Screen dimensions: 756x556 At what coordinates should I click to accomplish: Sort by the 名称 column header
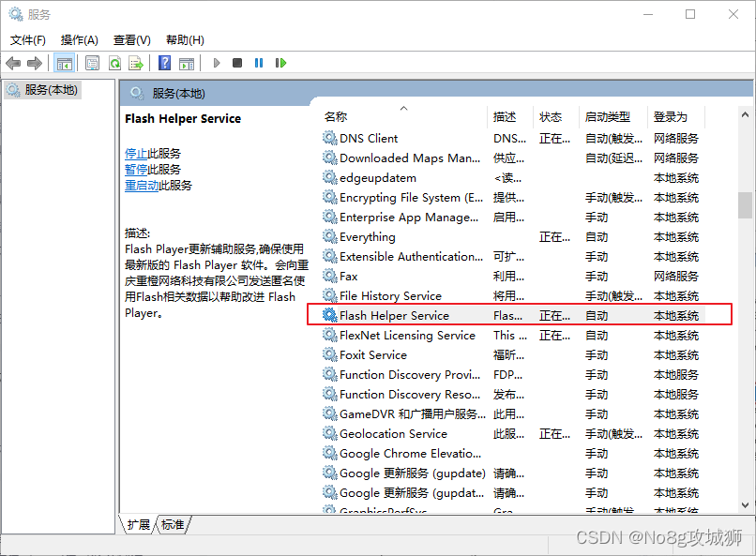(404, 116)
